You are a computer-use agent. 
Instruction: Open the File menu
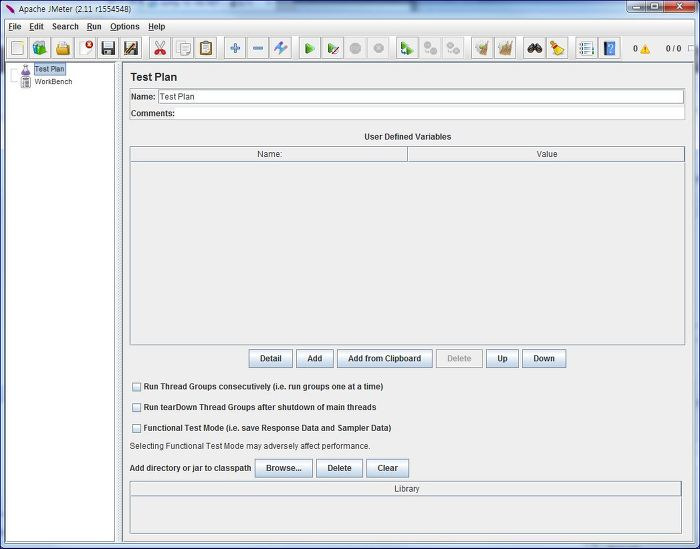click(x=15, y=27)
